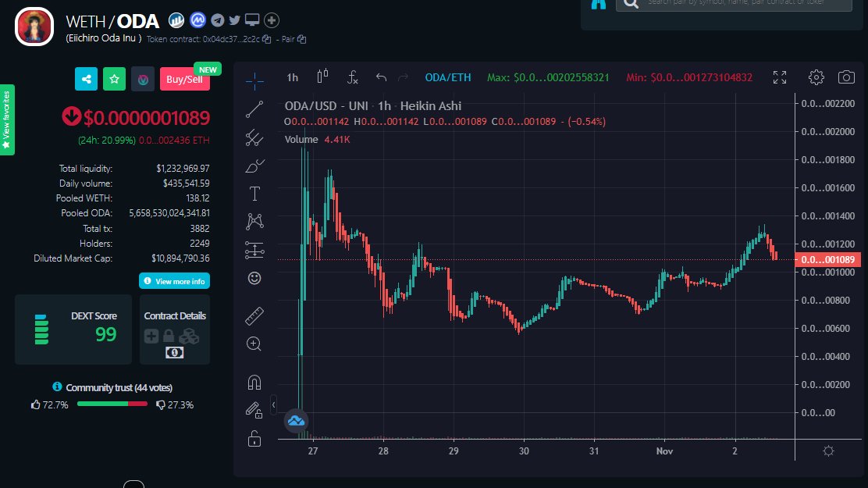Open the pitchfork and Gann tools

[254, 137]
